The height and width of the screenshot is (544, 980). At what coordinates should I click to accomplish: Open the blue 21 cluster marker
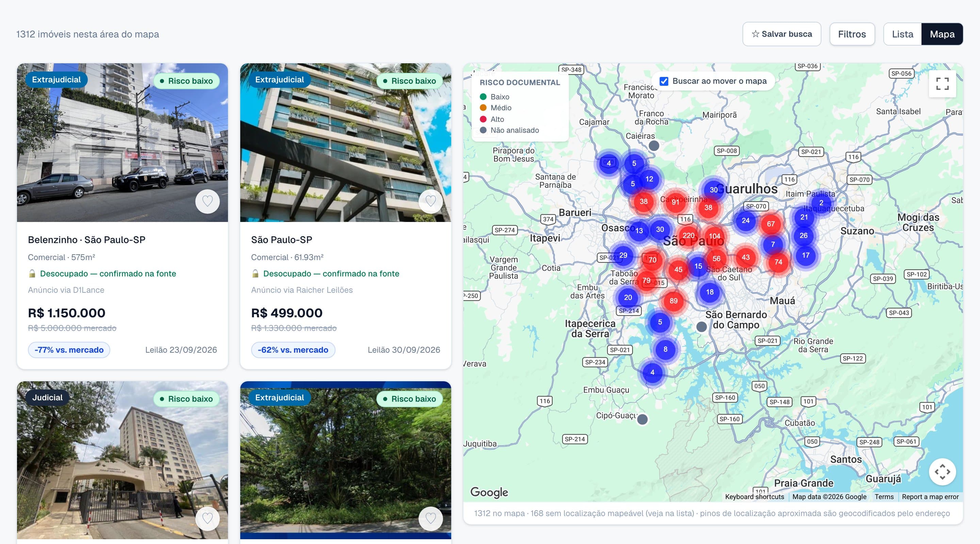click(x=804, y=217)
